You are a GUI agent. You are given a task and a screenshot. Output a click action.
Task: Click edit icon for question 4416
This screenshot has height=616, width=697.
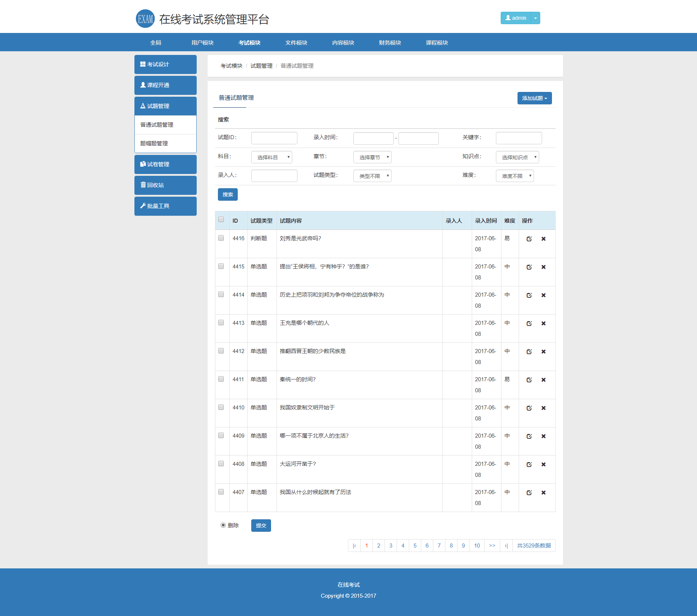529,239
